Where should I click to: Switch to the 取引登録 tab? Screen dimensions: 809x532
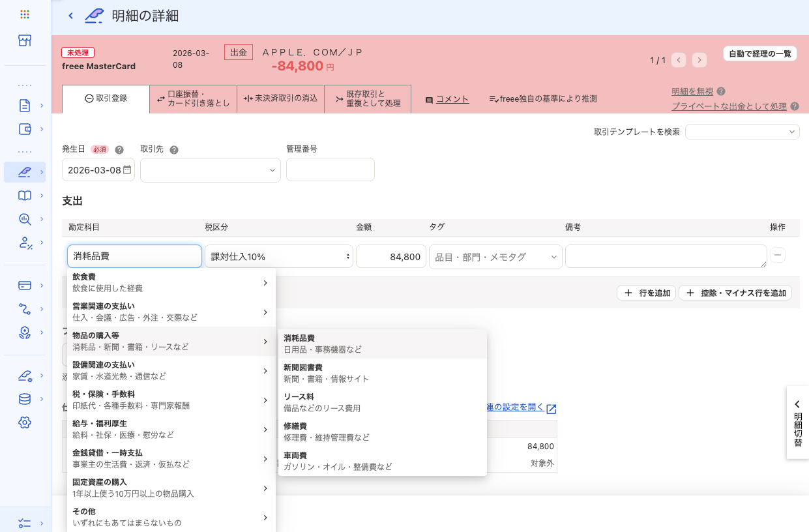pyautogui.click(x=106, y=98)
